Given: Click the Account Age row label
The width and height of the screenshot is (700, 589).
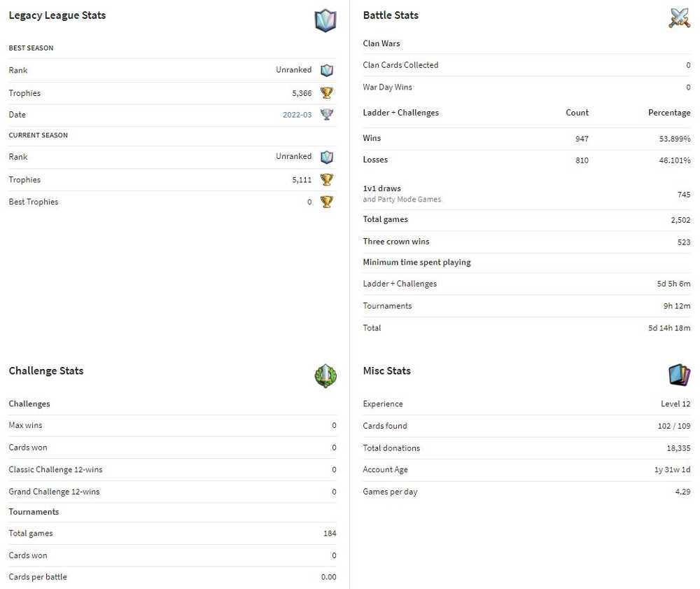Looking at the screenshot, I should (385, 470).
